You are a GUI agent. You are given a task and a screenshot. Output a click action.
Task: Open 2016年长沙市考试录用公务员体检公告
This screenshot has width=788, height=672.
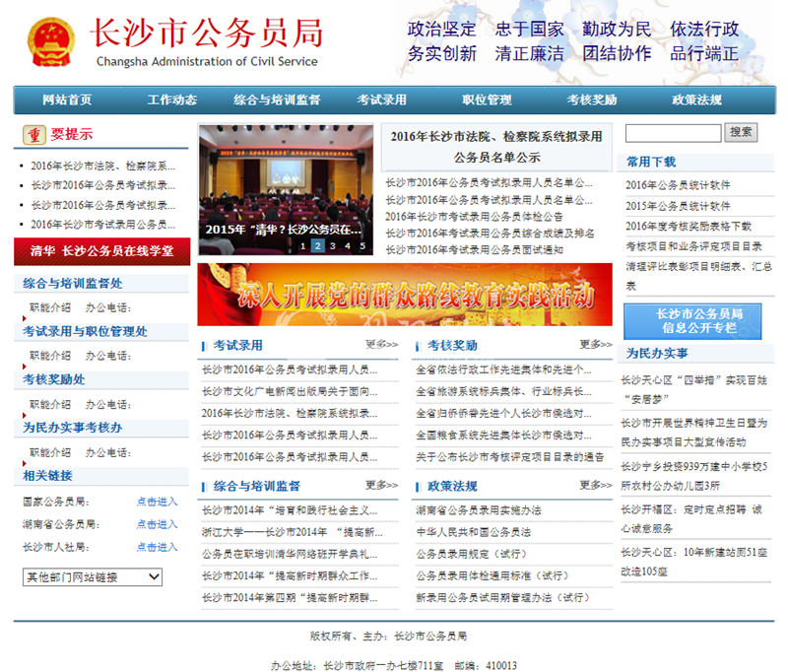click(474, 217)
